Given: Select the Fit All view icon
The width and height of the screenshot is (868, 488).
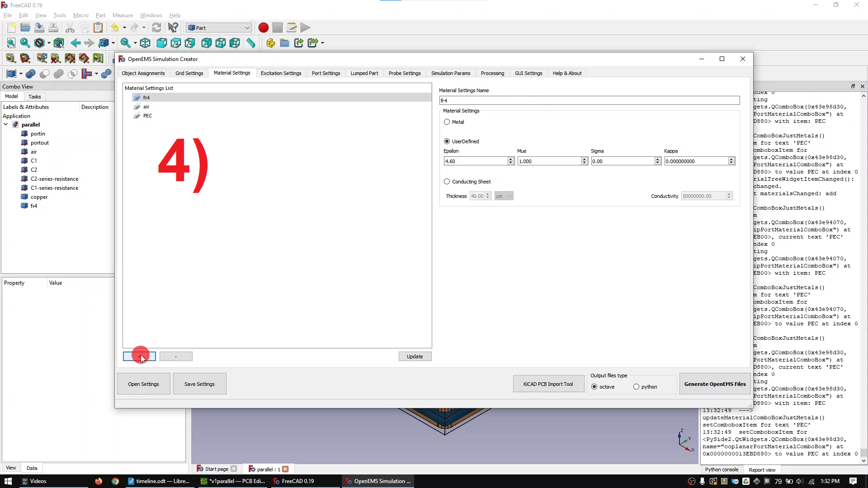Looking at the screenshot, I should [11, 43].
